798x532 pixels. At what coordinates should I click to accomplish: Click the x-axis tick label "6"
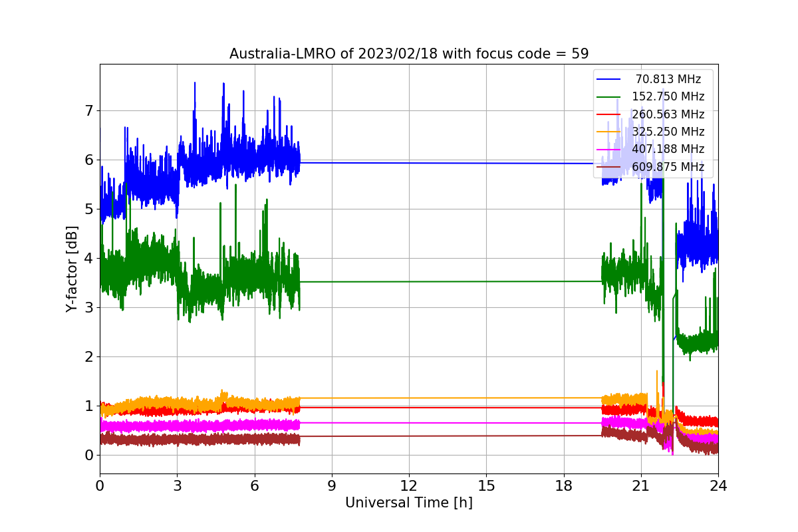point(255,486)
